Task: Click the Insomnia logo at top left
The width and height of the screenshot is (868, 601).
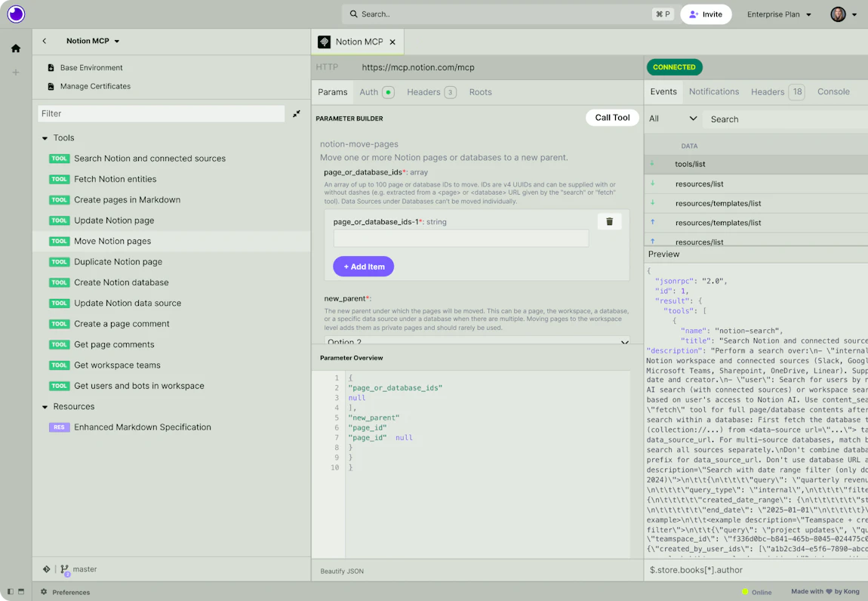Action: (16, 14)
